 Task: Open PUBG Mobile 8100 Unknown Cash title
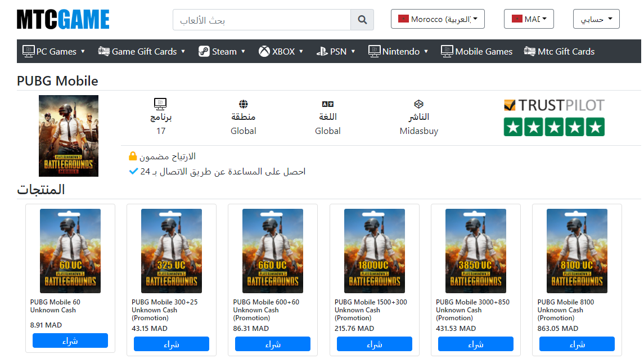[x=566, y=310]
